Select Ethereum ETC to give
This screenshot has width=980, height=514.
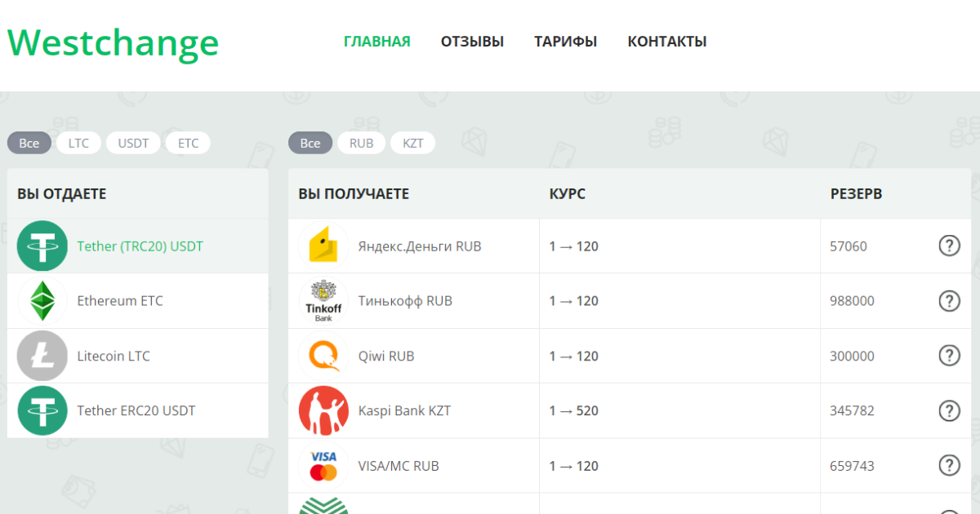pos(138,301)
